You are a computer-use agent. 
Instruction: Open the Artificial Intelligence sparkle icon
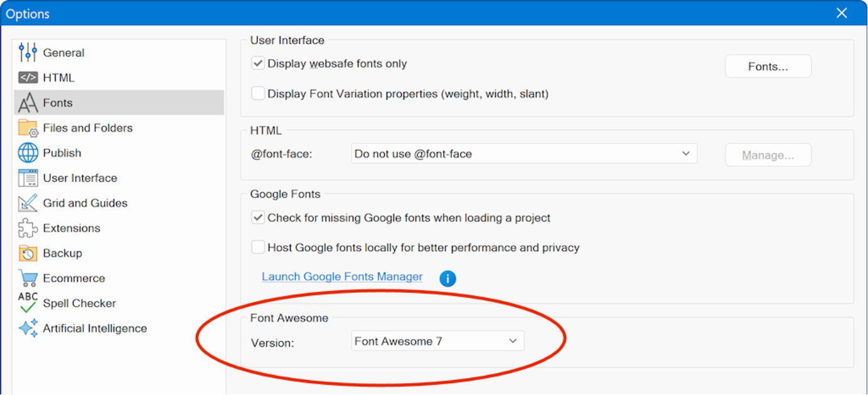[x=28, y=329]
